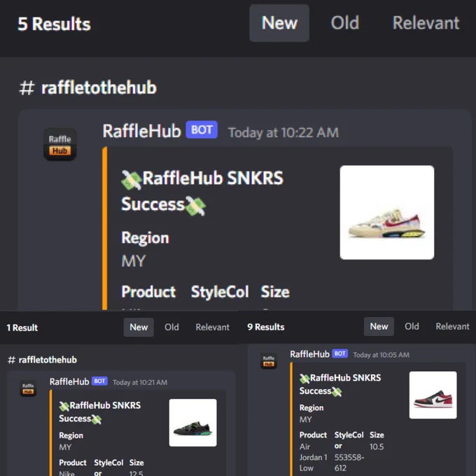Click the 9 Results heading

click(x=266, y=327)
